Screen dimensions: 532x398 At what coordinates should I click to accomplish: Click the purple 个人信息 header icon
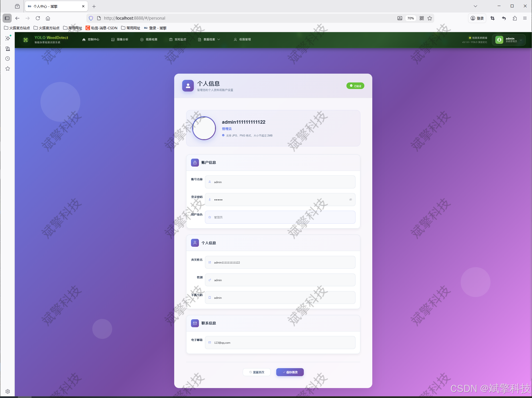coord(188,86)
